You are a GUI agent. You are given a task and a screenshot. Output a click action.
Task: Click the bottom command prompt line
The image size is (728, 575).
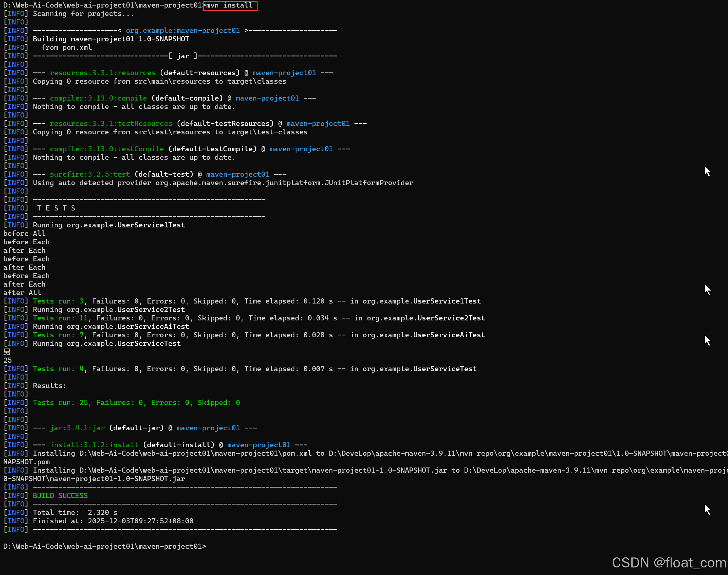104,546
